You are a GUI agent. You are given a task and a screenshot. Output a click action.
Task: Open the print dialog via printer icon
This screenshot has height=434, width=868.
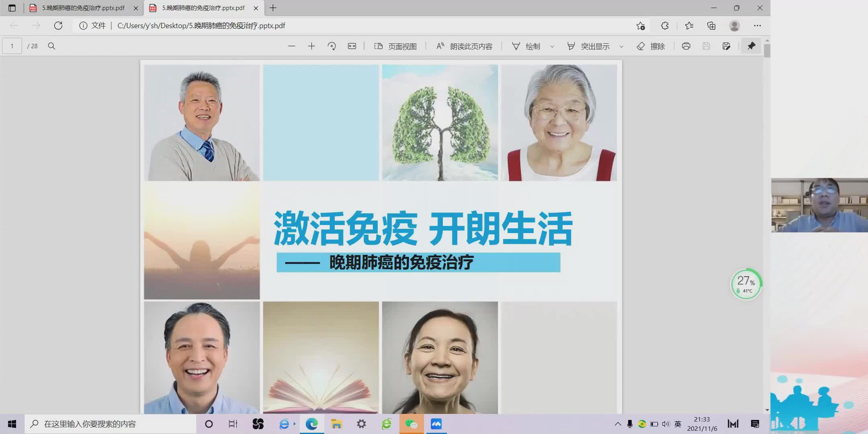(x=685, y=46)
